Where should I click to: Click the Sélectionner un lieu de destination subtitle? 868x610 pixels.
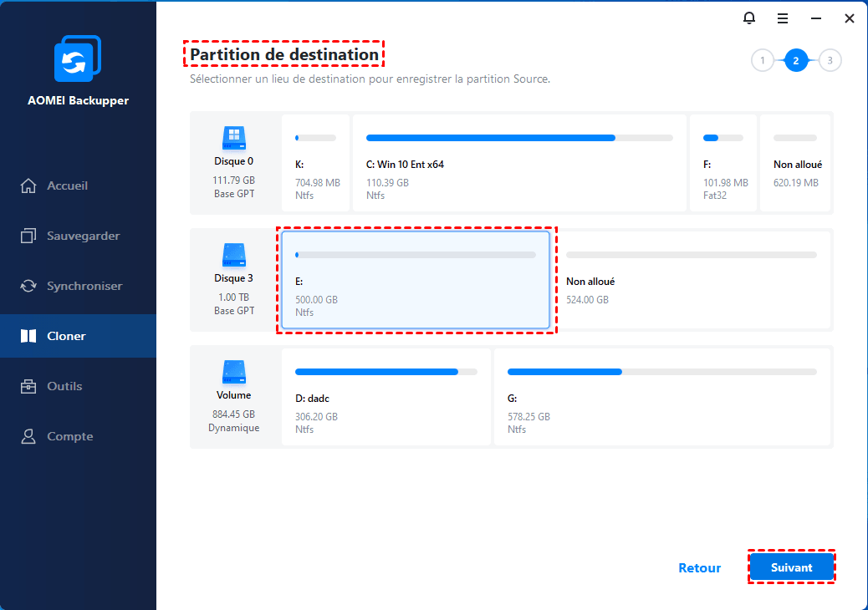(370, 79)
